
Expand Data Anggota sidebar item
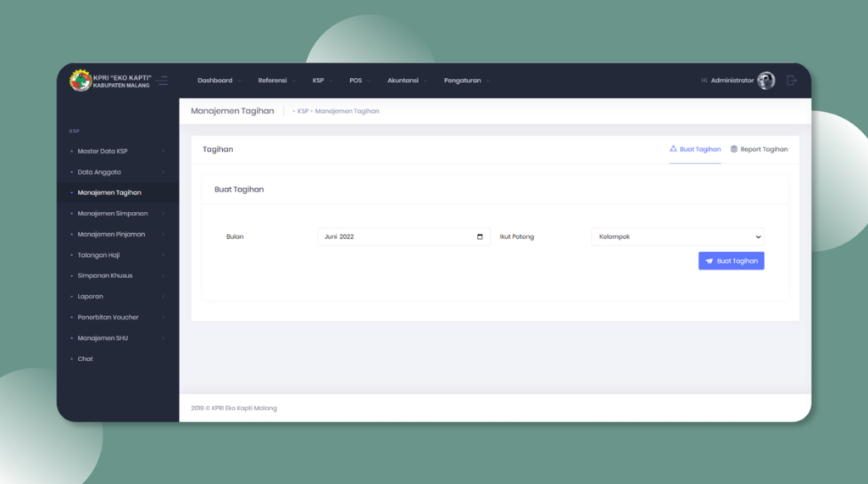click(117, 172)
